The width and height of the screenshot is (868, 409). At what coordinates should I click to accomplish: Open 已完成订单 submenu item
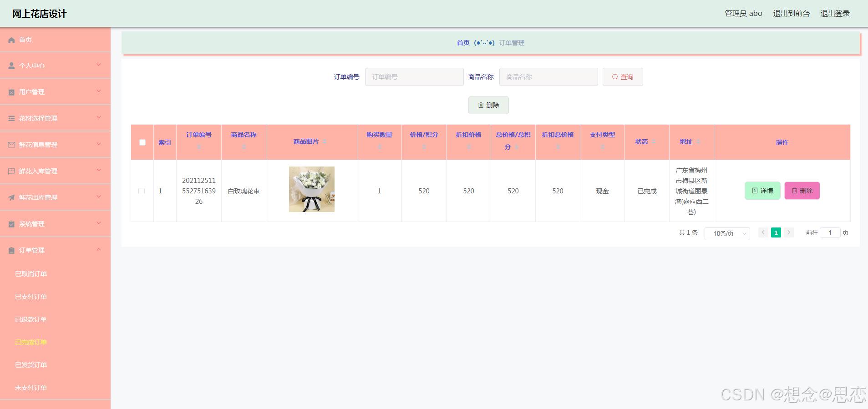coord(31,342)
